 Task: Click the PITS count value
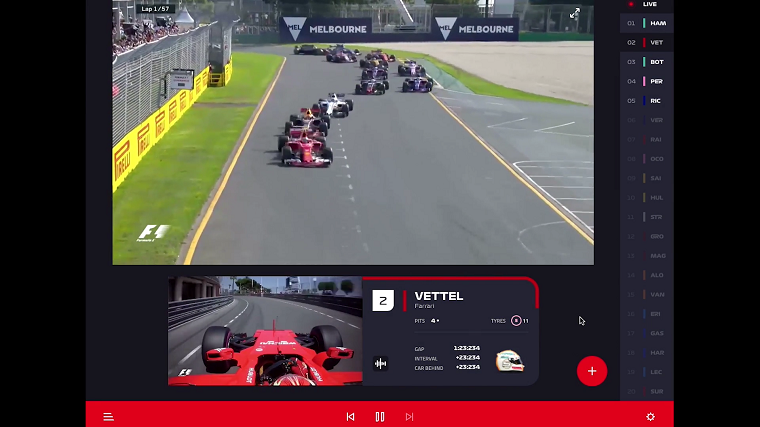click(x=435, y=321)
